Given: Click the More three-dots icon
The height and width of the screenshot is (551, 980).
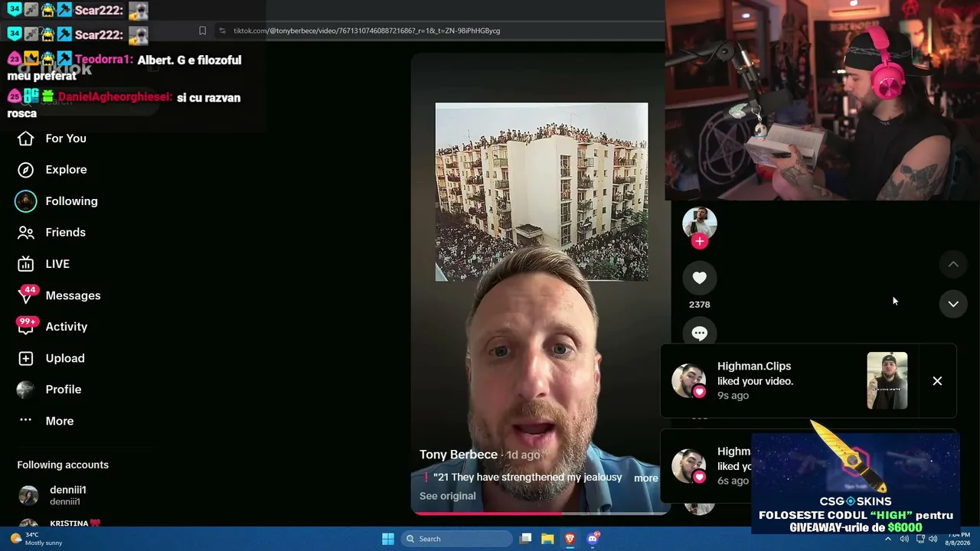Looking at the screenshot, I should [25, 420].
